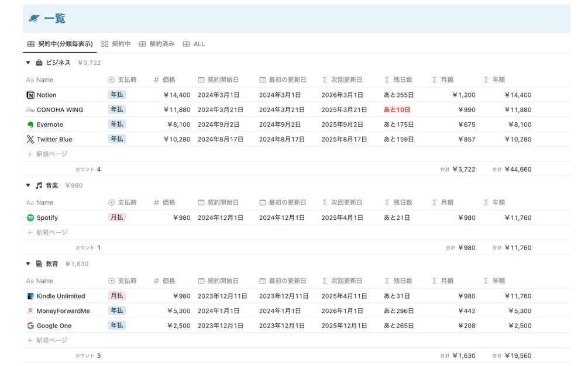This screenshot has width=588, height=366.
Task: Click the Kindle Unlimited icon
Action: point(30,296)
